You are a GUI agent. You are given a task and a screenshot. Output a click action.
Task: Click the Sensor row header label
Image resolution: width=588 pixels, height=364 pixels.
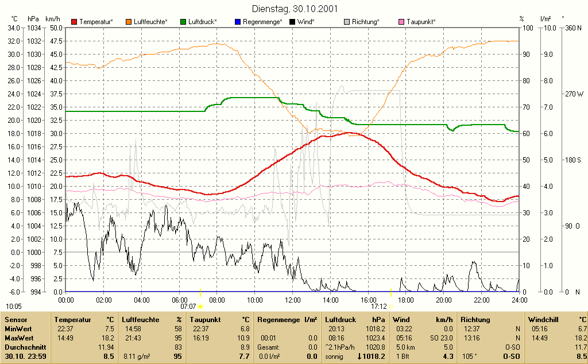click(16, 320)
